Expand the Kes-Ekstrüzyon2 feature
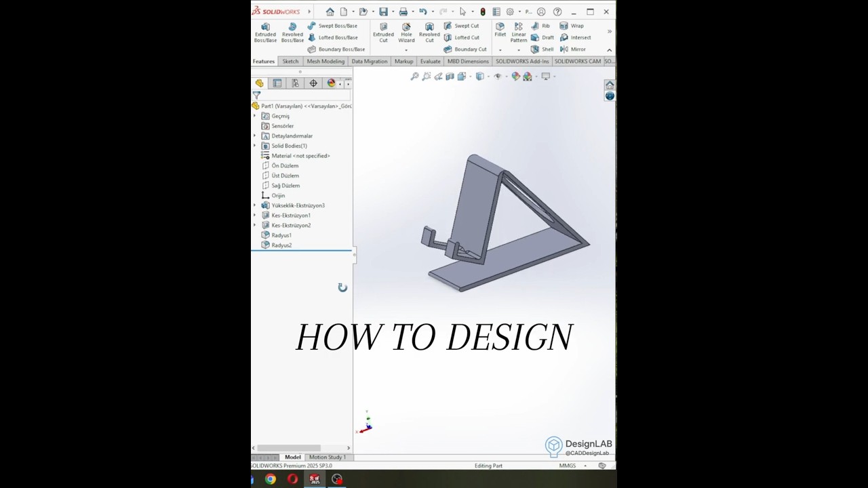This screenshot has width=868, height=488. 255,225
